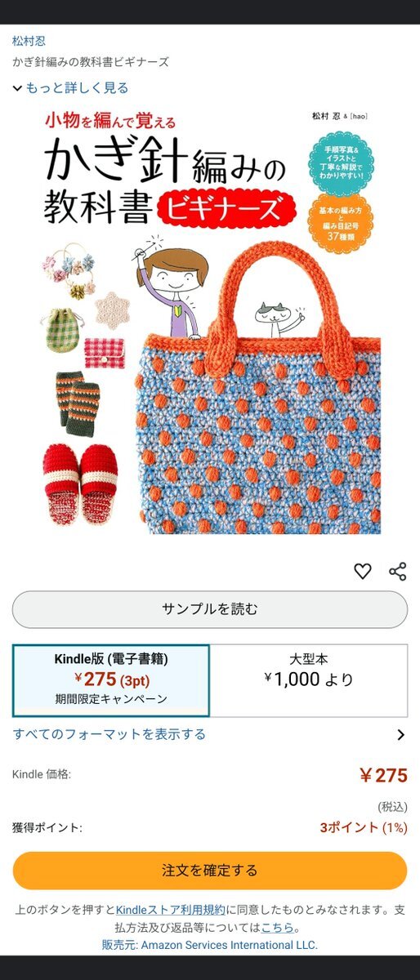Open すべてのフォーマットを表示する link

click(x=109, y=734)
